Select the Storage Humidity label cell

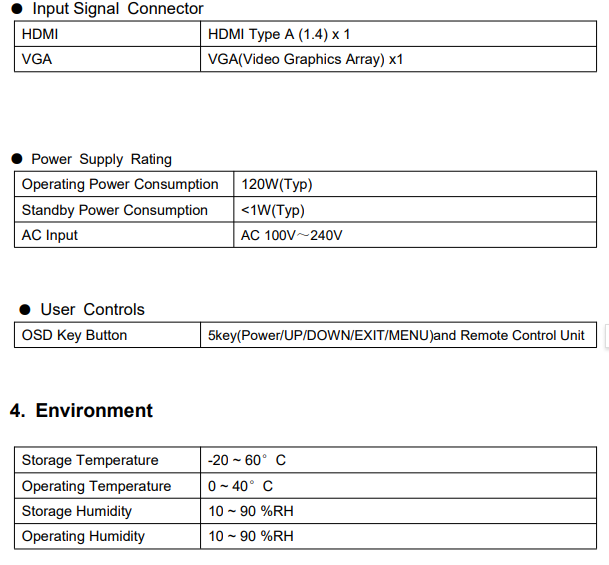click(x=77, y=511)
